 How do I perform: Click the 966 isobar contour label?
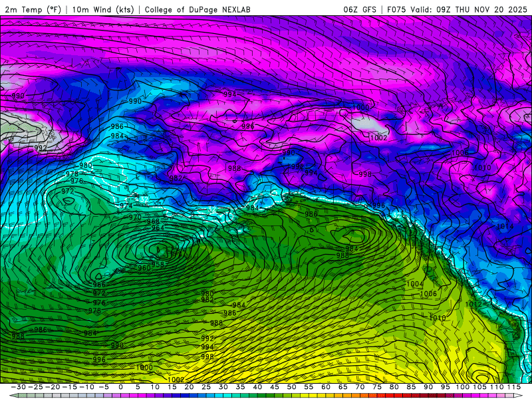click(99, 285)
